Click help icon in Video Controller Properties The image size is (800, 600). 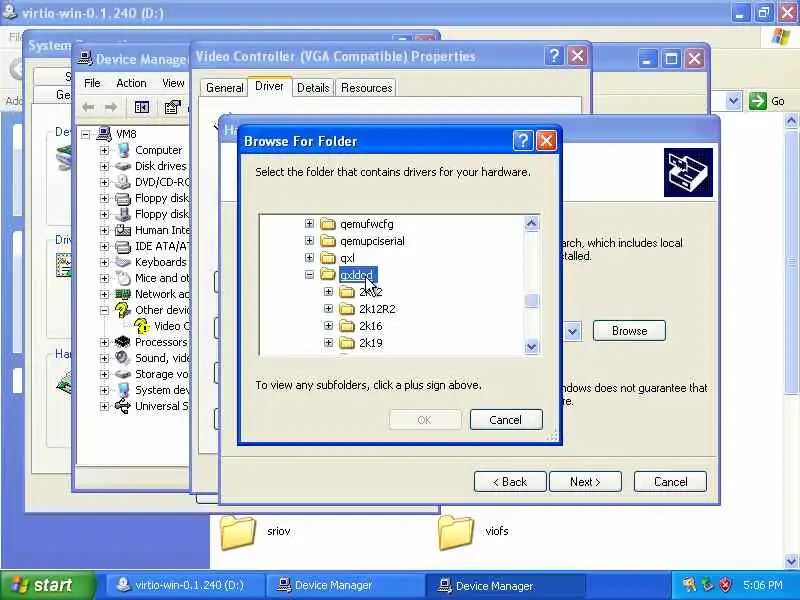tap(554, 56)
